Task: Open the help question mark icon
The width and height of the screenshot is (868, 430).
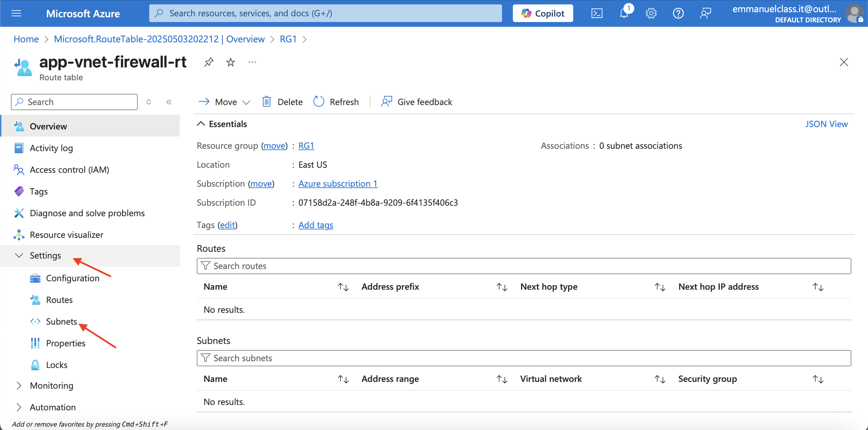Action: 678,13
